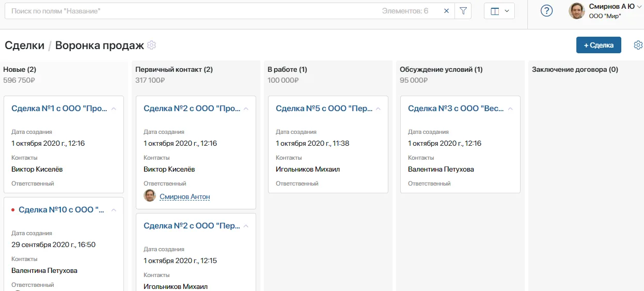Open gear settings icon right of +Сделка button
This screenshot has height=291, width=644.
pyautogui.click(x=638, y=45)
